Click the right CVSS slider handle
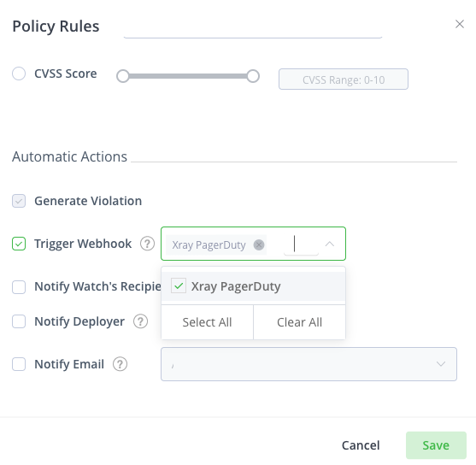 [x=253, y=76]
